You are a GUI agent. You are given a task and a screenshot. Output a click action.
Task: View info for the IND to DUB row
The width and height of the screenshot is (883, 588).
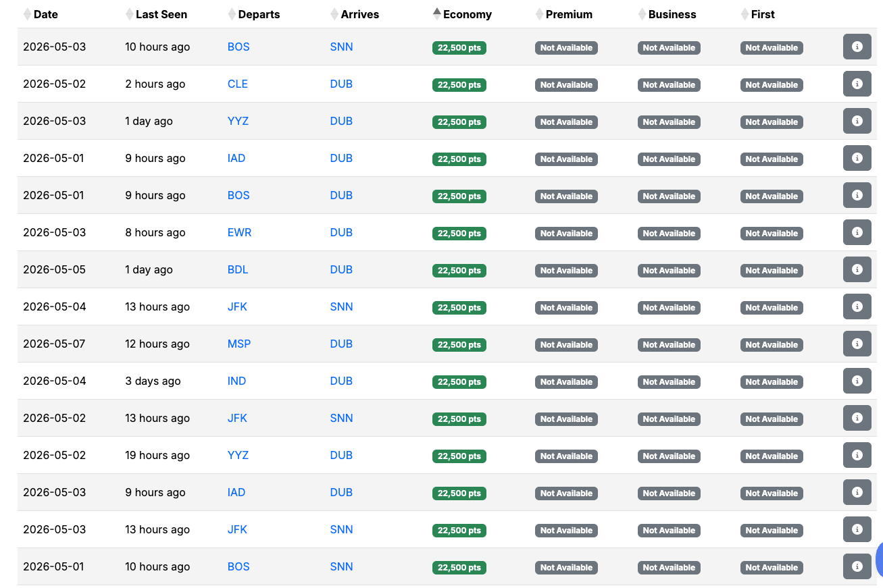click(x=857, y=381)
